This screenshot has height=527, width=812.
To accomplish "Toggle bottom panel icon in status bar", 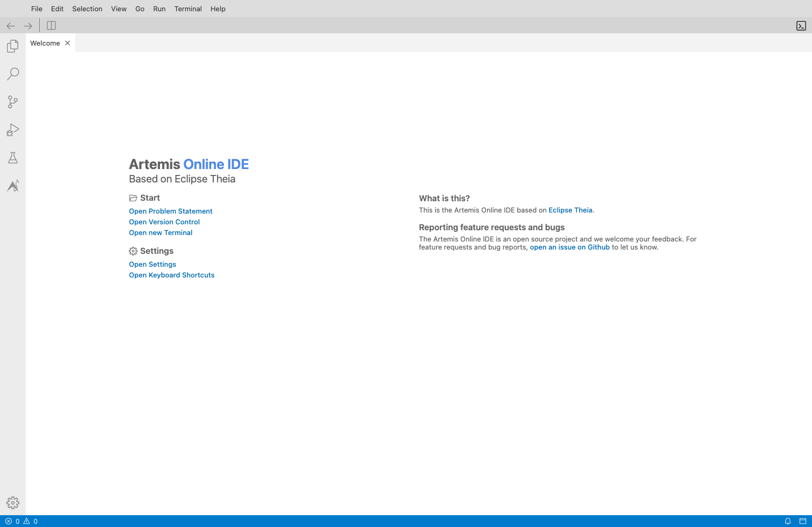I will 803,521.
